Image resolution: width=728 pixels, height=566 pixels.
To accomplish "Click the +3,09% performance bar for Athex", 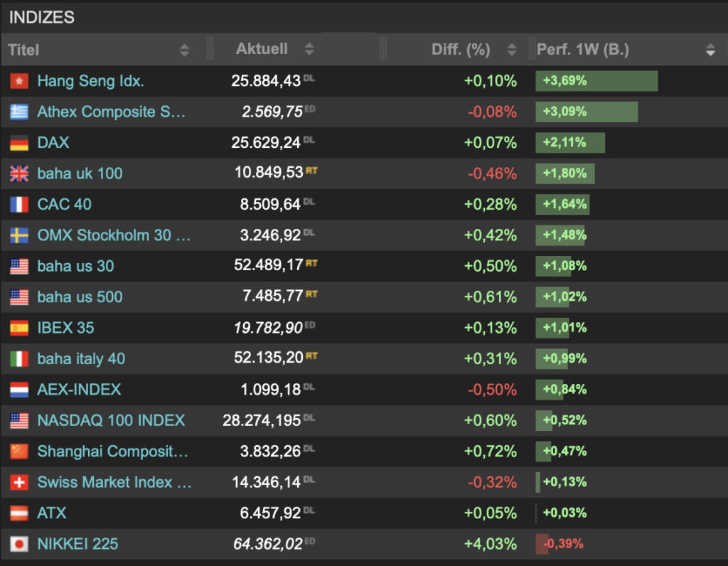I will pyautogui.click(x=587, y=112).
